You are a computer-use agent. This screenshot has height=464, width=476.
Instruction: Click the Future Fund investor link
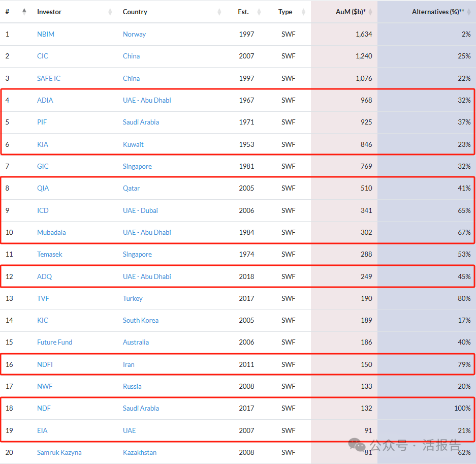click(54, 342)
